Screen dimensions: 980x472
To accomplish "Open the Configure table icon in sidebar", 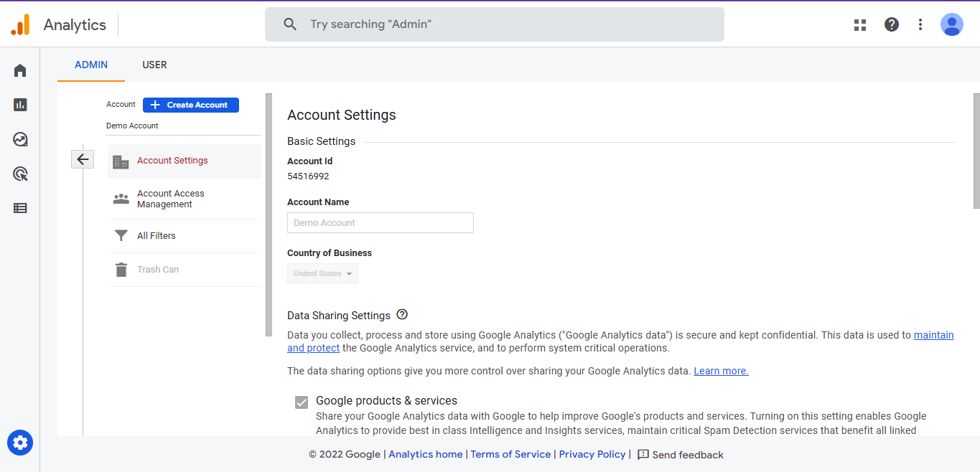I will pos(20,208).
